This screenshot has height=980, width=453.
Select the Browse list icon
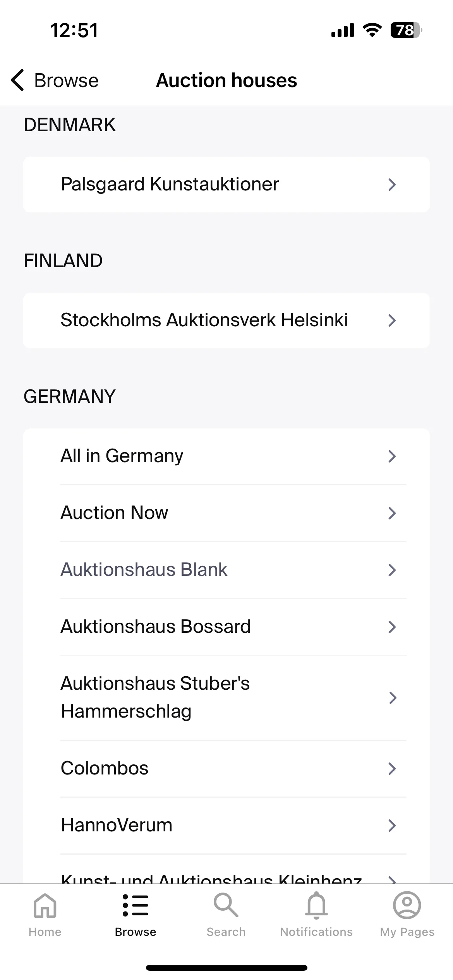136,905
